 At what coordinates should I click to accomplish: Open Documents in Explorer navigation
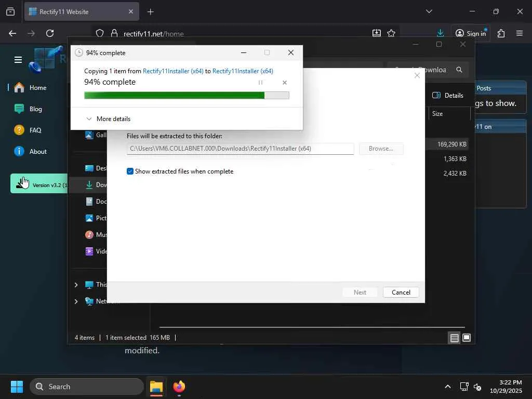(96, 201)
